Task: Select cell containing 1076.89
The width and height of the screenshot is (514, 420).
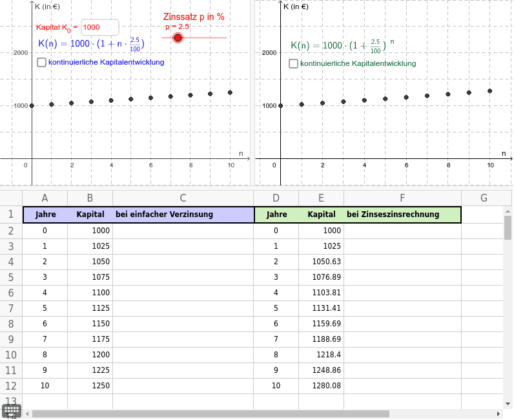Action: click(x=322, y=277)
